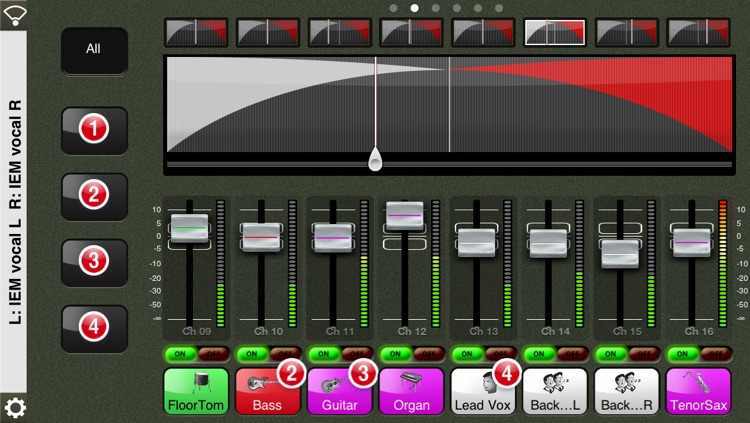The width and height of the screenshot is (750, 423).
Task: Switch Ch 10 Bass to ON
Action: pyautogui.click(x=252, y=354)
